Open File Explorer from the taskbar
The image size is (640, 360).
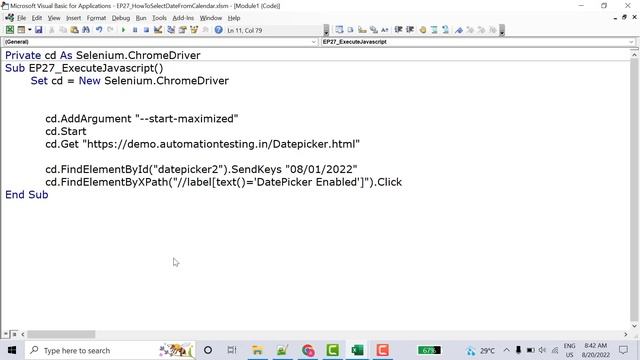[257, 350]
